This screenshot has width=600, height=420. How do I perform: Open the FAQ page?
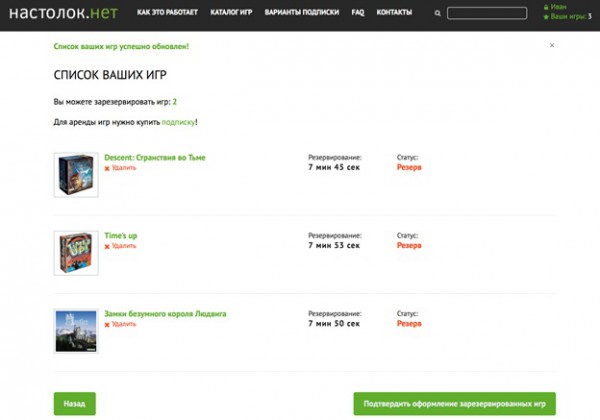(358, 13)
